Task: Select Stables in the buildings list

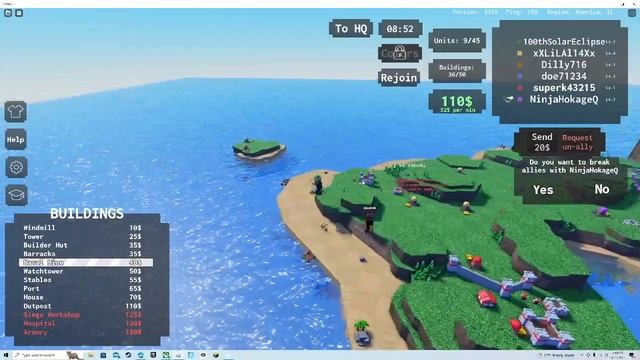Action: (x=82, y=280)
